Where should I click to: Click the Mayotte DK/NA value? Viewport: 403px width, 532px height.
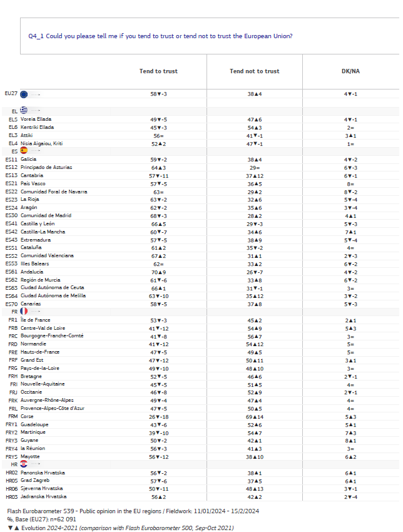(x=350, y=457)
